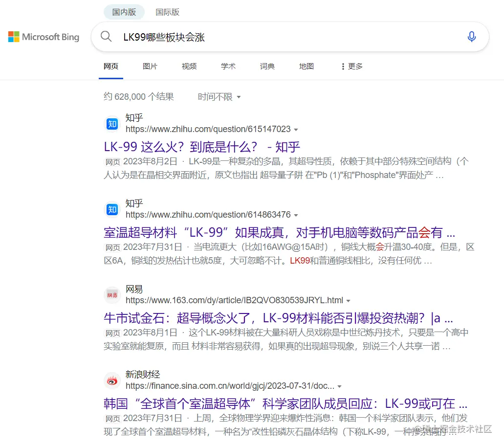Click the 知乎 site name above question 615147023
Viewport: 504px width, 446px height.
pyautogui.click(x=134, y=118)
